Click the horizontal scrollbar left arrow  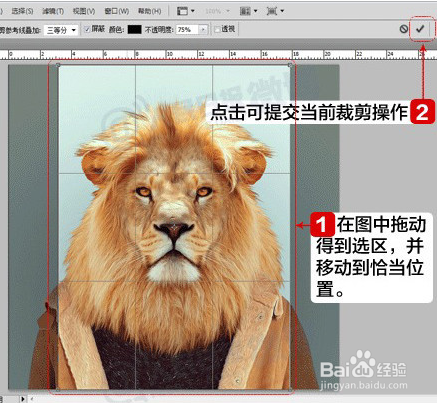pos(32,399)
